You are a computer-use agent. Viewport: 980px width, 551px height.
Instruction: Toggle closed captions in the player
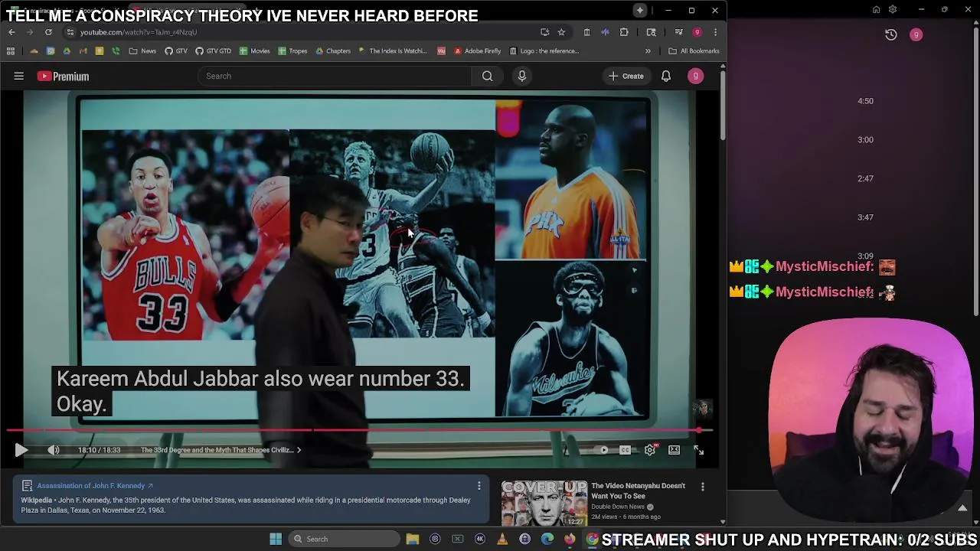626,450
